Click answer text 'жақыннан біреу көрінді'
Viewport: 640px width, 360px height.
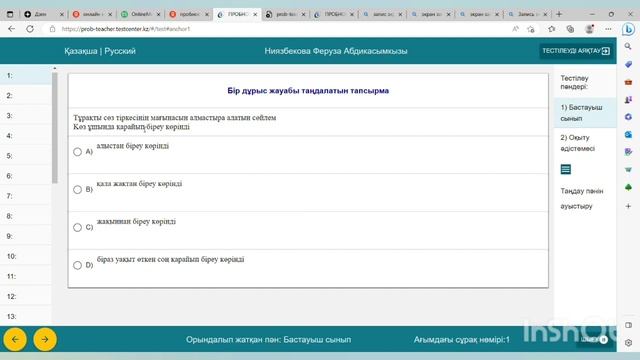point(136,221)
